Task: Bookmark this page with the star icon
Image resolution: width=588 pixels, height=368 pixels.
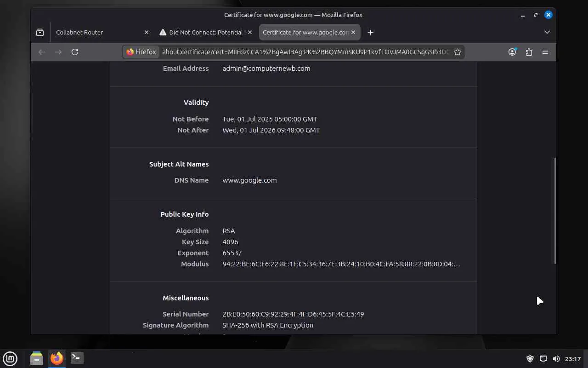Action: point(458,52)
